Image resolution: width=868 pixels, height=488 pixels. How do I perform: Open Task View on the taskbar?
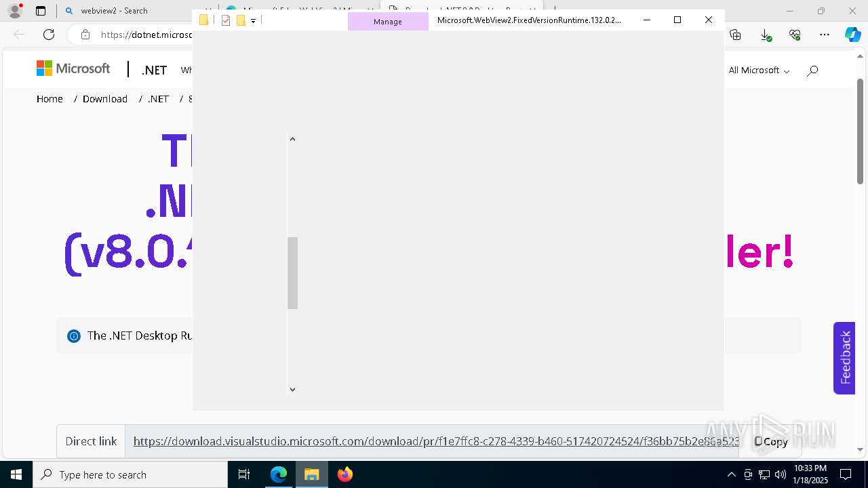244,474
